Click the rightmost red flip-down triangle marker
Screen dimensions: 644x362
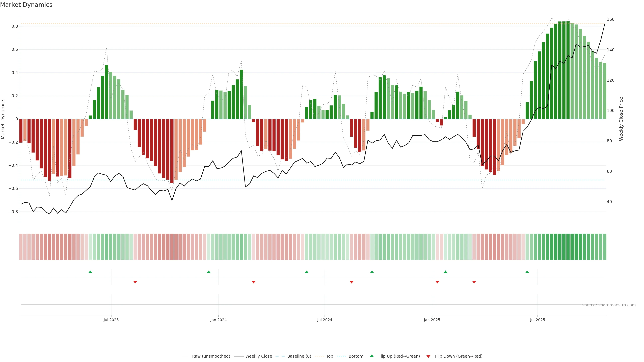[x=474, y=282]
